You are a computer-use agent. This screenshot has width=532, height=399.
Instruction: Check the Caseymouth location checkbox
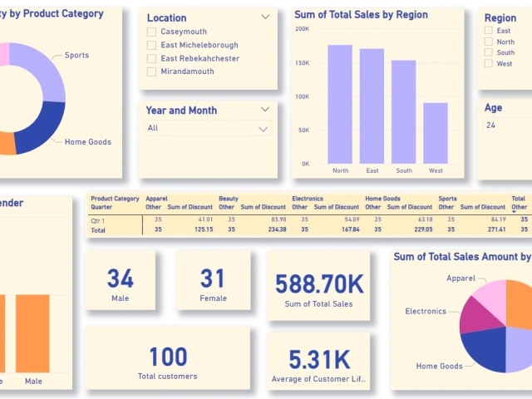(151, 32)
